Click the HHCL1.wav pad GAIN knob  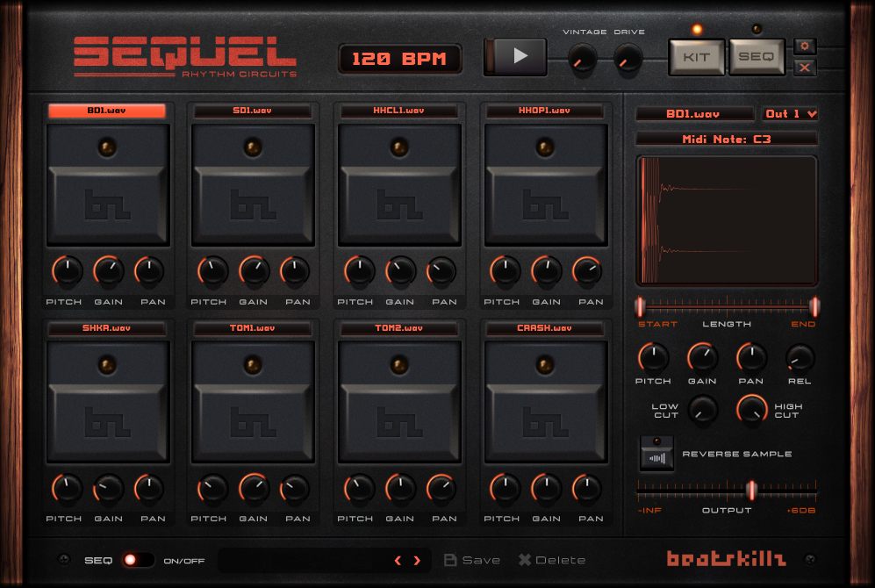400,271
